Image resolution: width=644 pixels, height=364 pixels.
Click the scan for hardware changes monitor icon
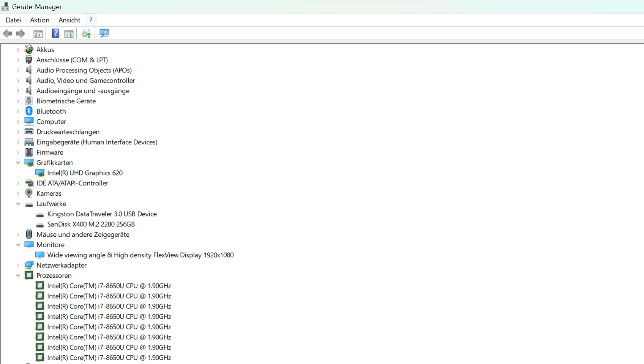104,33
